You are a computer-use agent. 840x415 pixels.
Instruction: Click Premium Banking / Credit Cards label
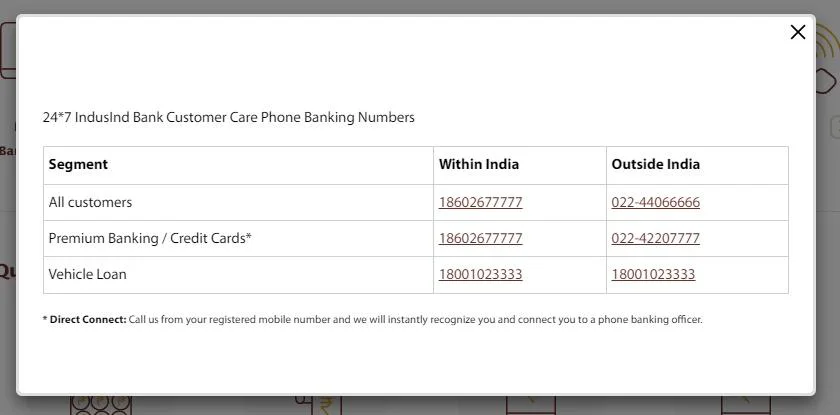(150, 238)
